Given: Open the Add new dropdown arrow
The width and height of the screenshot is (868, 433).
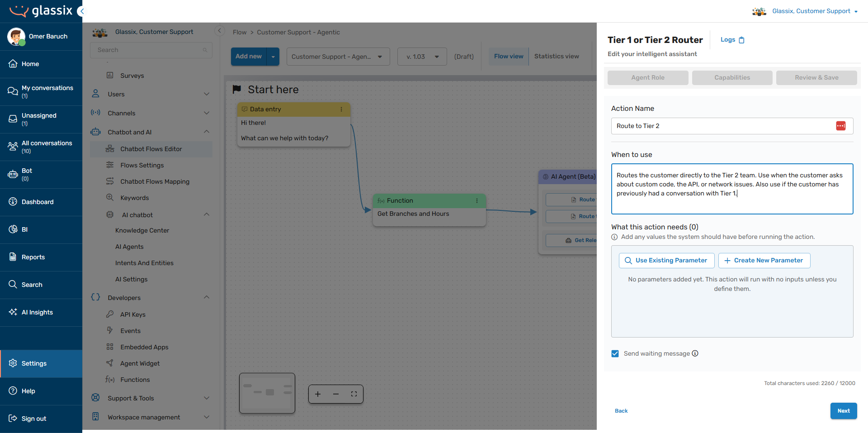Looking at the screenshot, I should 273,57.
